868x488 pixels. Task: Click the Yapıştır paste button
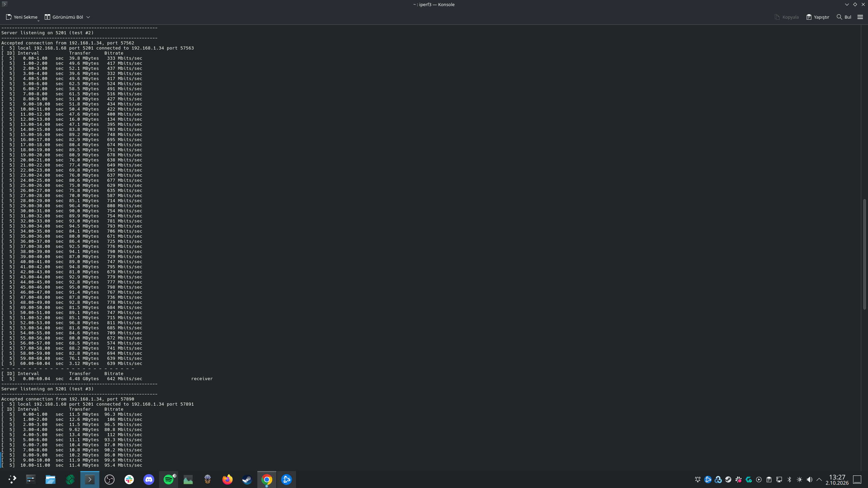click(x=818, y=17)
